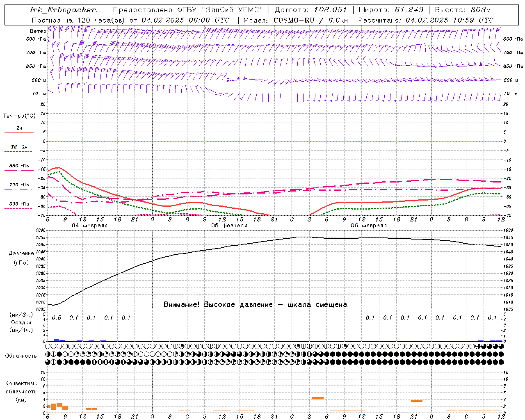Select the 'Рассчитано: 04.02.2025 10:59 UTC' timestamp
Viewport: 525px width, 420px height.
point(426,20)
